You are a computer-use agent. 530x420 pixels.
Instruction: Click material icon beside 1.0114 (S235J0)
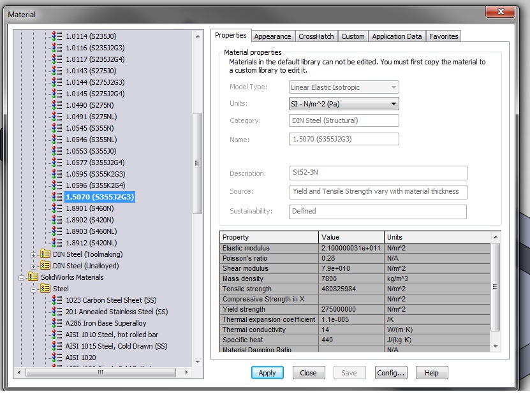click(x=57, y=36)
